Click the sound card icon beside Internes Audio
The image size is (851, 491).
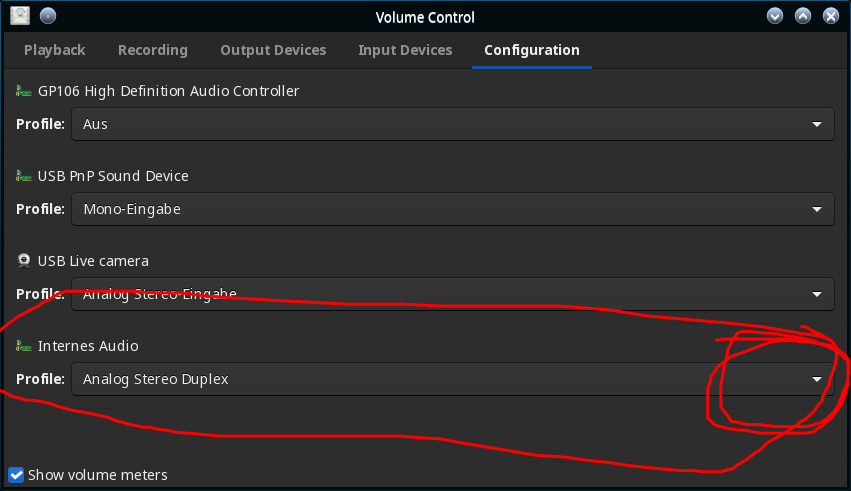23,346
